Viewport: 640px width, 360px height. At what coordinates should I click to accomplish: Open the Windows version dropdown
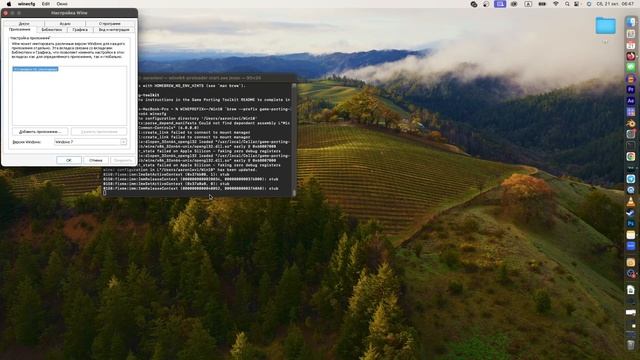click(x=91, y=142)
